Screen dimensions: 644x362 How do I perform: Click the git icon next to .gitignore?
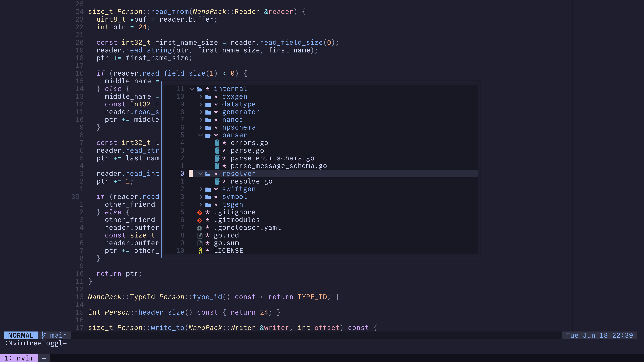tap(200, 213)
